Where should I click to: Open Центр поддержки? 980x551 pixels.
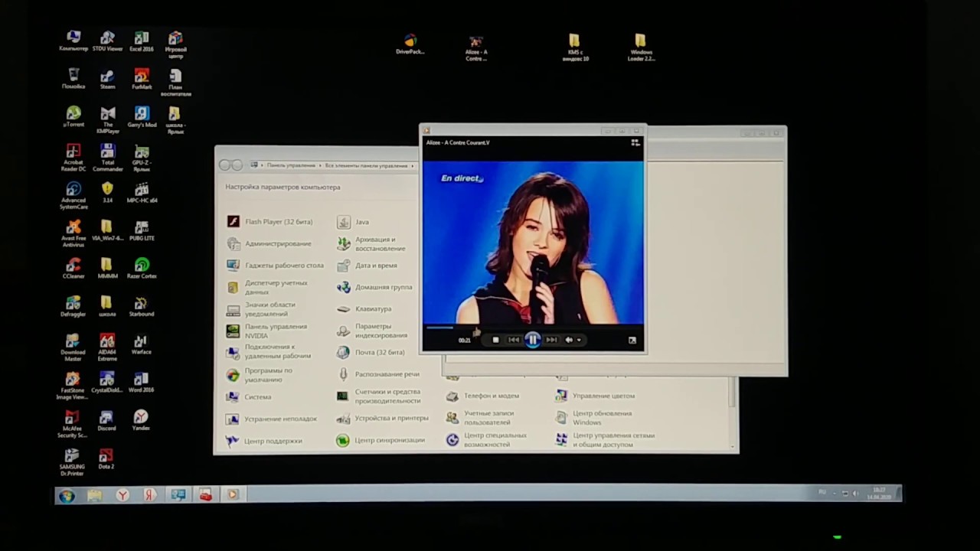click(264, 441)
